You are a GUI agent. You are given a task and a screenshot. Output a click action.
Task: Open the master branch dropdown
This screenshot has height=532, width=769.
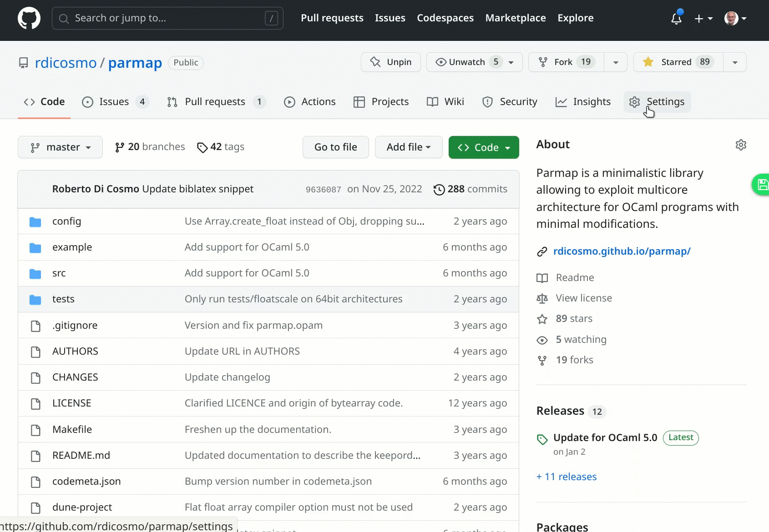point(60,147)
